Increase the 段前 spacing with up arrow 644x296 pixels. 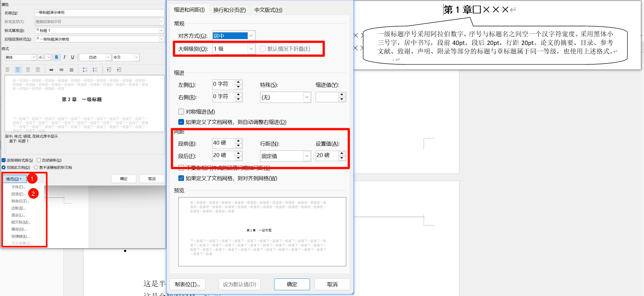click(x=238, y=141)
